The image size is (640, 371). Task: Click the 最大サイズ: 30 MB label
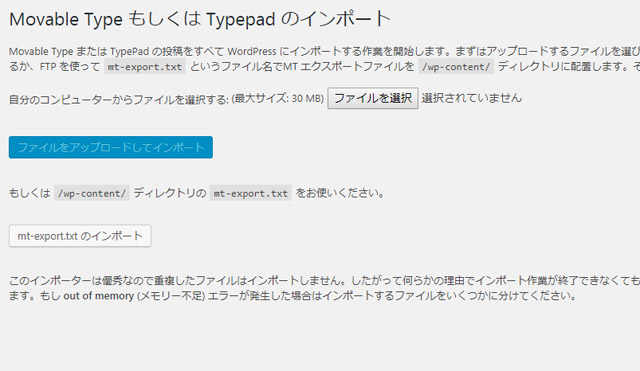pos(278,99)
